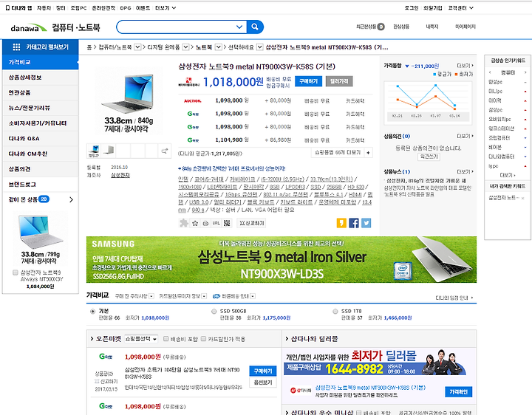Viewport: 532px width, 415px height.
Task: Add product to favorites with star icon
Action: [x=195, y=223]
